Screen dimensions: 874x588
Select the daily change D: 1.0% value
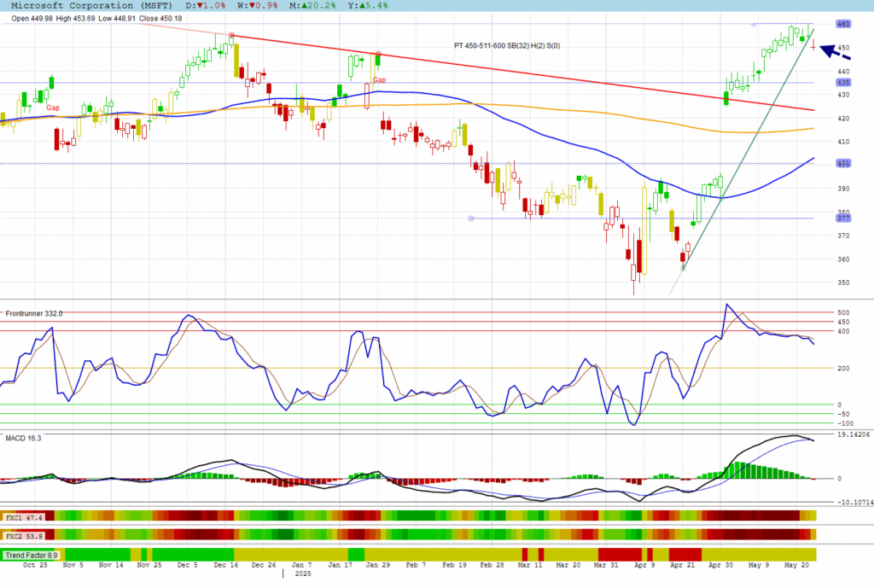[x=206, y=6]
